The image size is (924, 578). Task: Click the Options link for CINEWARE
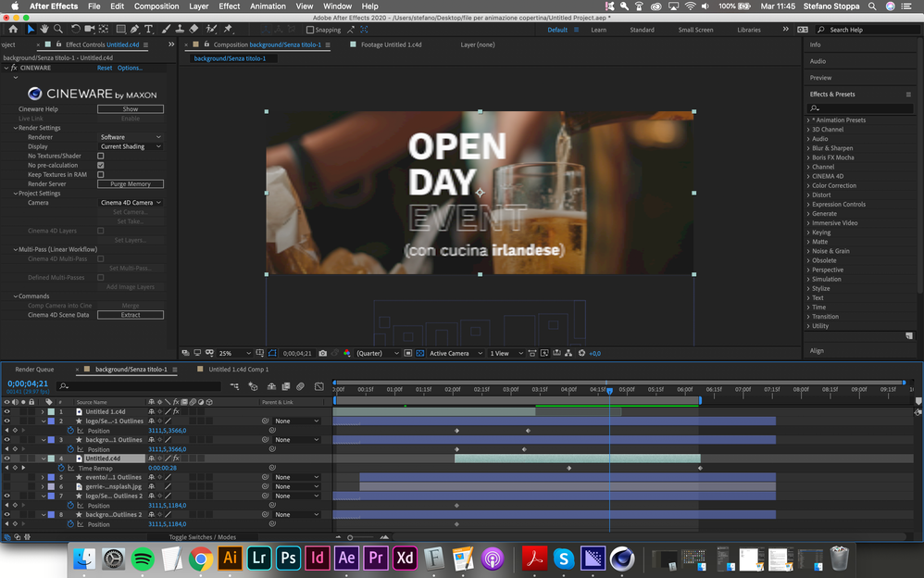[x=130, y=68]
